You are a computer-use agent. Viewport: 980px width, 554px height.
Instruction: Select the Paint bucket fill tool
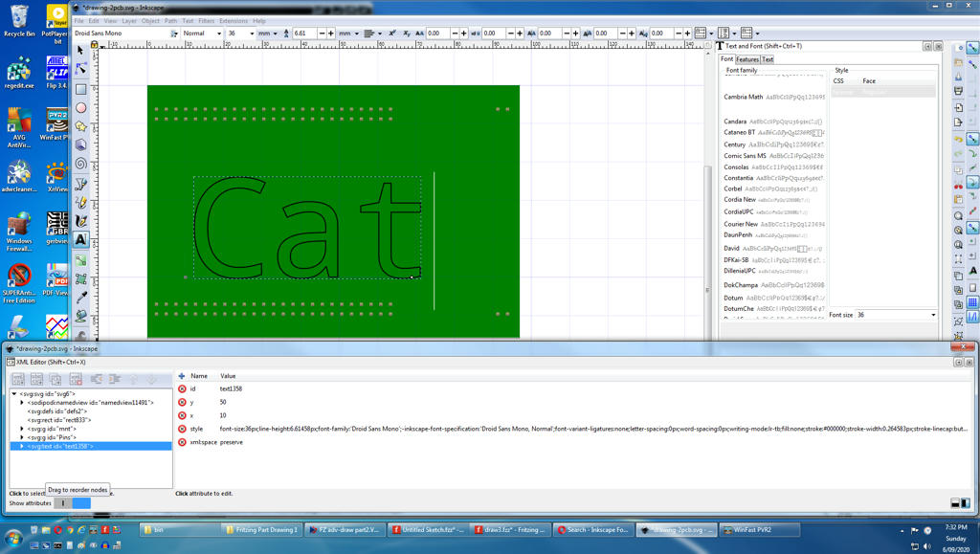coord(80,316)
